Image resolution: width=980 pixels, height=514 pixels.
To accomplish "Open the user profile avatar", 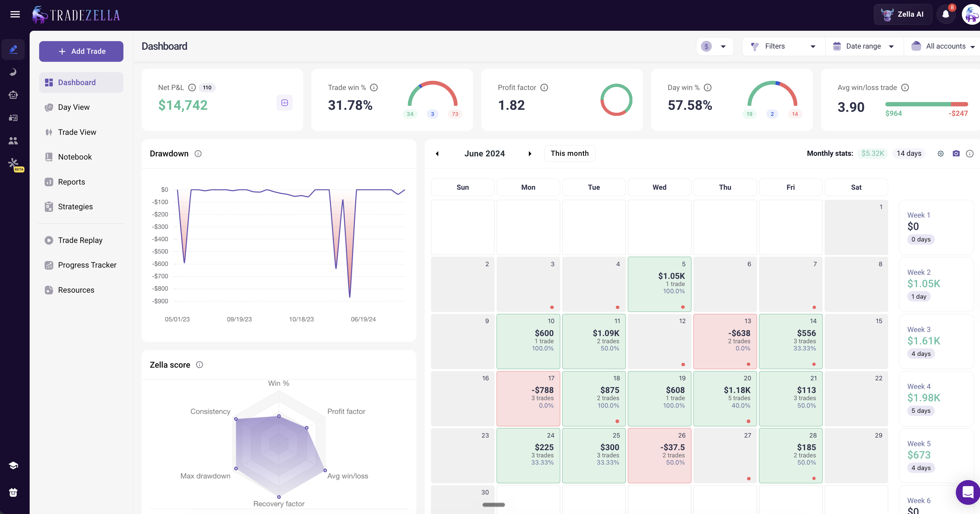I will tap(971, 14).
